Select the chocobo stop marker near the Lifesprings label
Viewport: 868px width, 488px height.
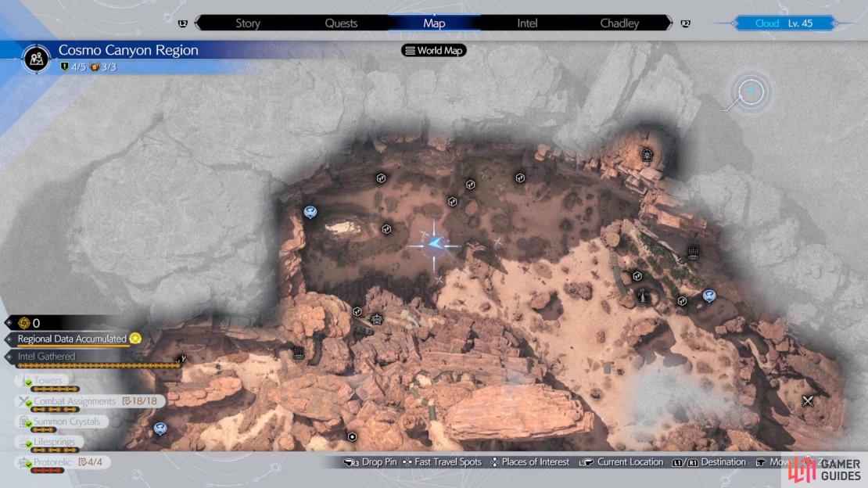160,429
